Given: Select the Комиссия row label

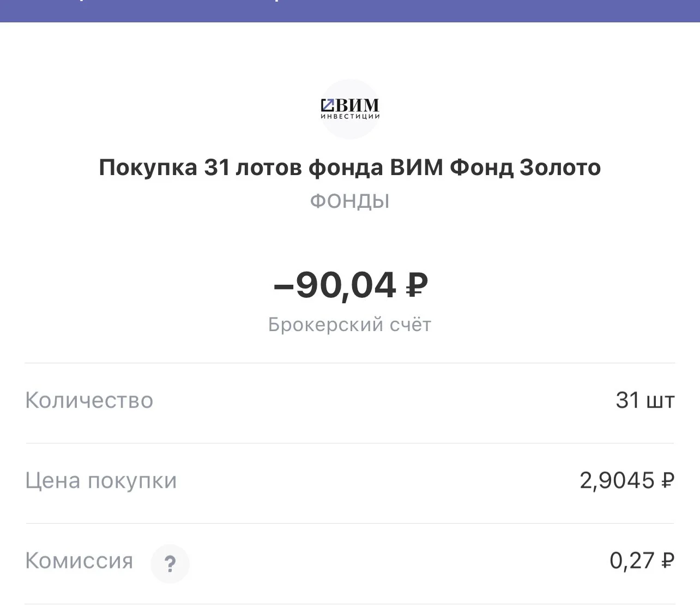Looking at the screenshot, I should click(80, 561).
